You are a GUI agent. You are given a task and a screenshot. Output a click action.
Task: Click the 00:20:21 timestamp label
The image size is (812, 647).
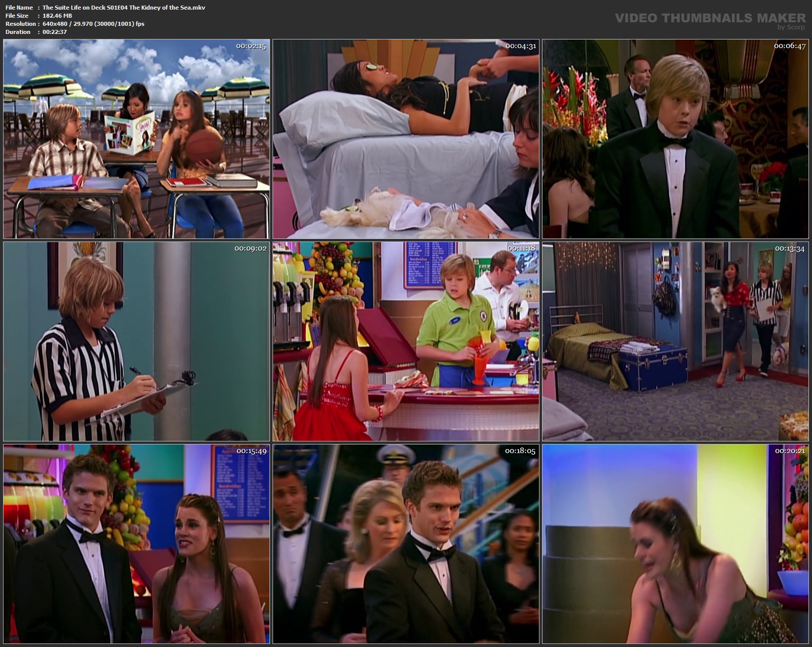[790, 451]
